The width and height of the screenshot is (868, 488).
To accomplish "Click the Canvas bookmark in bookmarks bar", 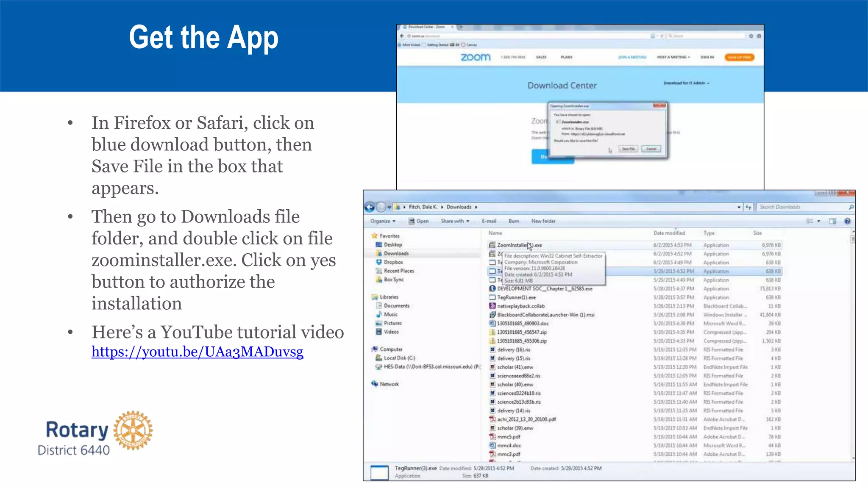I will pyautogui.click(x=469, y=45).
